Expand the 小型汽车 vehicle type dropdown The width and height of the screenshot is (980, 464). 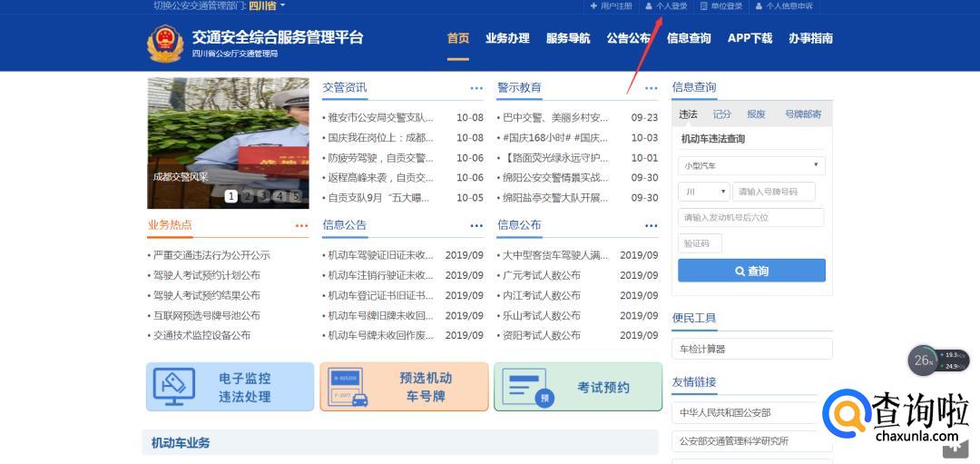pyautogui.click(x=750, y=165)
